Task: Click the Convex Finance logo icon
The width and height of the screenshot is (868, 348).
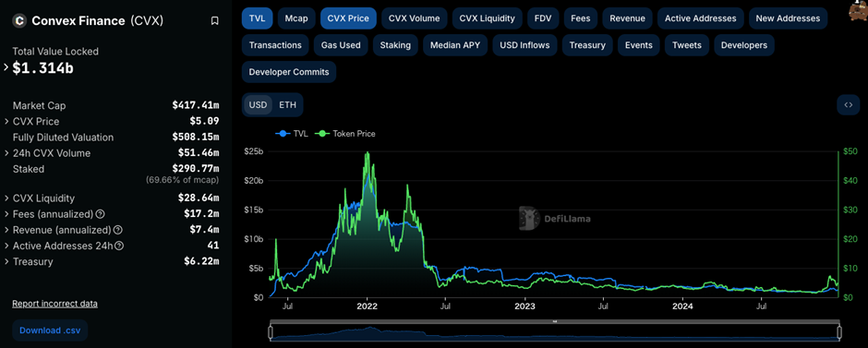Action: [20, 21]
